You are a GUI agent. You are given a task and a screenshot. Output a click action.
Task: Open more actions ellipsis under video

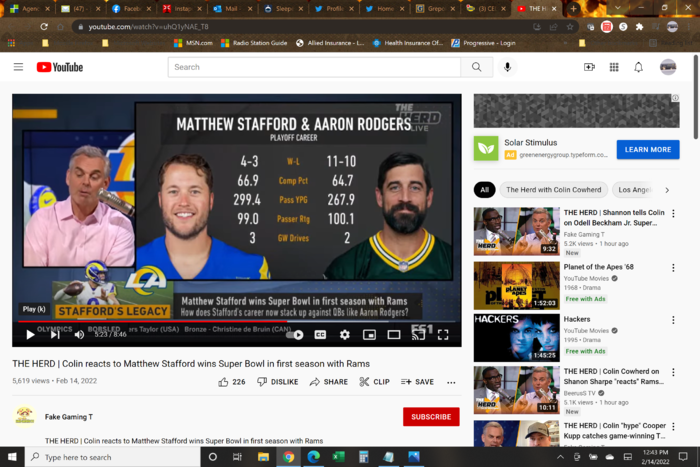[x=451, y=382]
